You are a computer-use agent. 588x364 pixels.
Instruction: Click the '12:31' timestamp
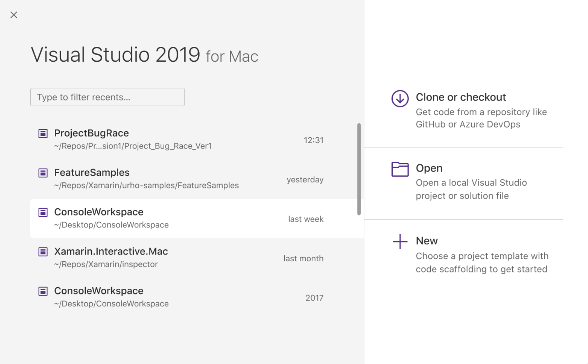313,140
